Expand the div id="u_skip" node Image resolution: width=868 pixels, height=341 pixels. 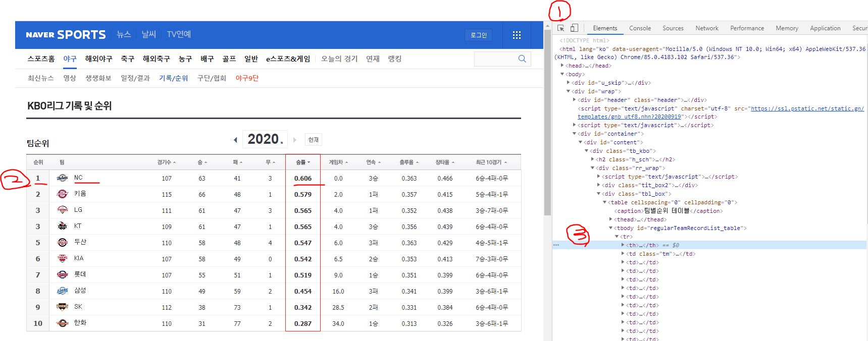tap(569, 83)
